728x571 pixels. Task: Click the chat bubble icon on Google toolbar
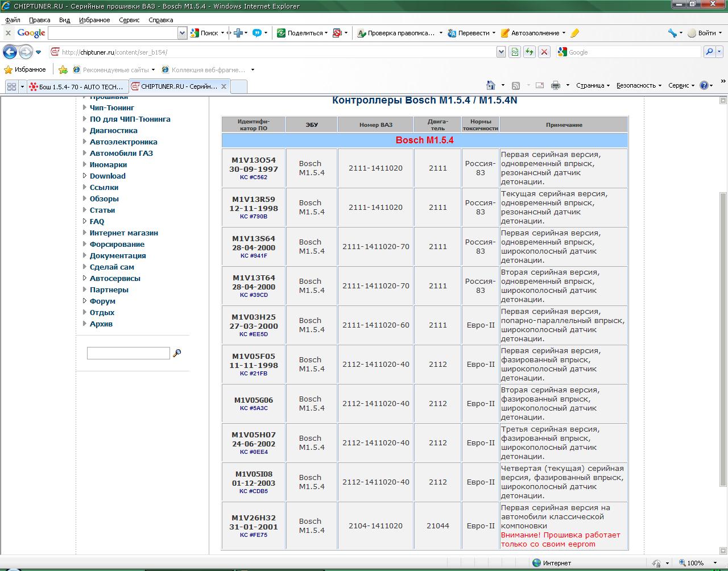coord(257,33)
